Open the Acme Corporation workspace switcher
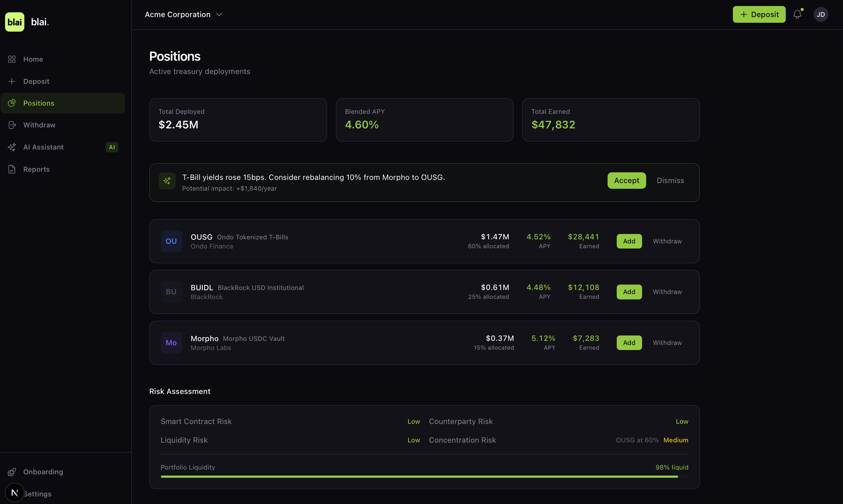The image size is (843, 504). (178, 14)
